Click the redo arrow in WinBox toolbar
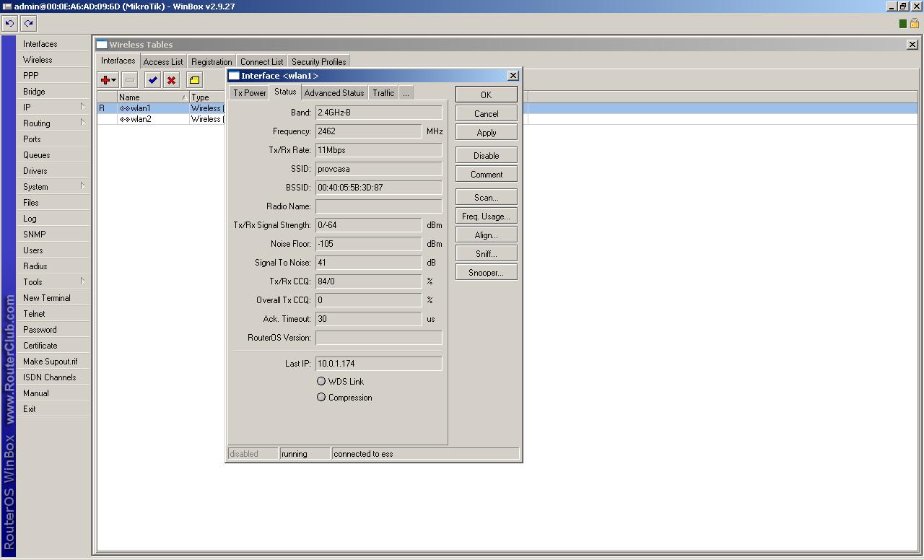This screenshot has width=924, height=560. 28,23
